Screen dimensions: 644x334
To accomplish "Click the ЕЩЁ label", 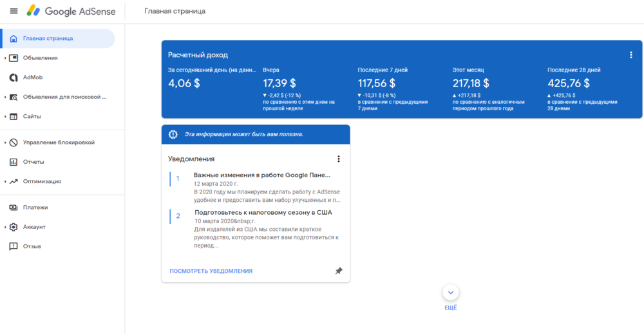I will [451, 308].
